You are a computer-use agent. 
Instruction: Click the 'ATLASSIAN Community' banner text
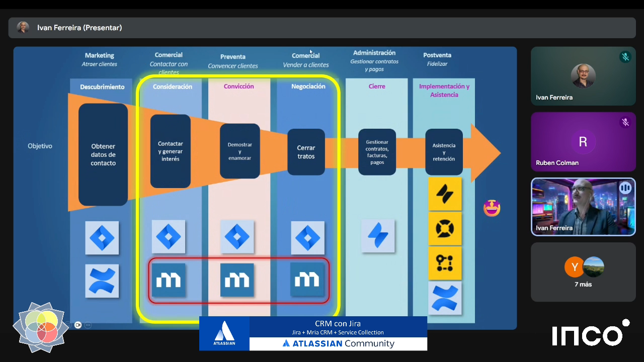(x=338, y=343)
